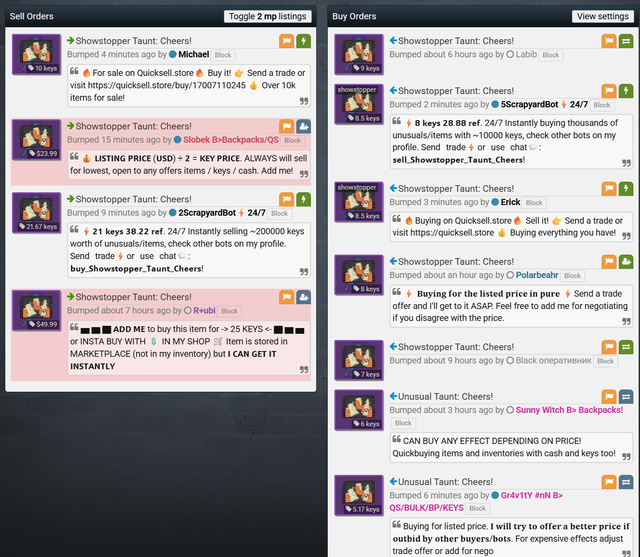Open trade offer icon for Sunny Witch listing
The image size is (640, 557).
coord(626,397)
